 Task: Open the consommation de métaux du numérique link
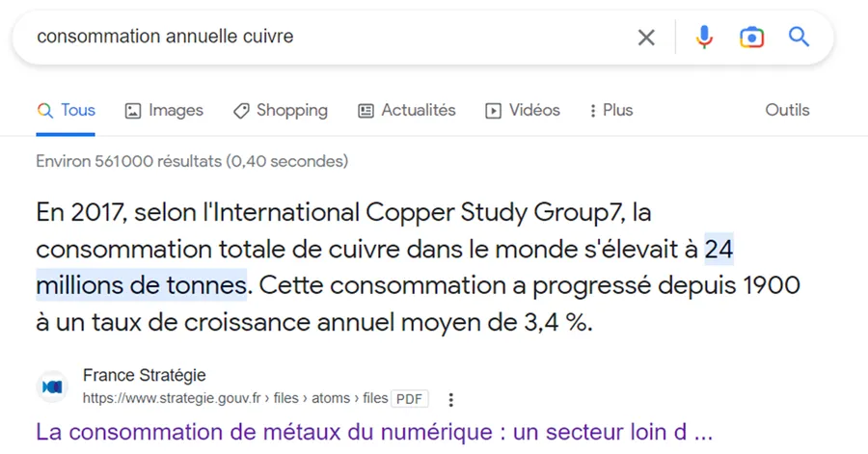point(374,432)
